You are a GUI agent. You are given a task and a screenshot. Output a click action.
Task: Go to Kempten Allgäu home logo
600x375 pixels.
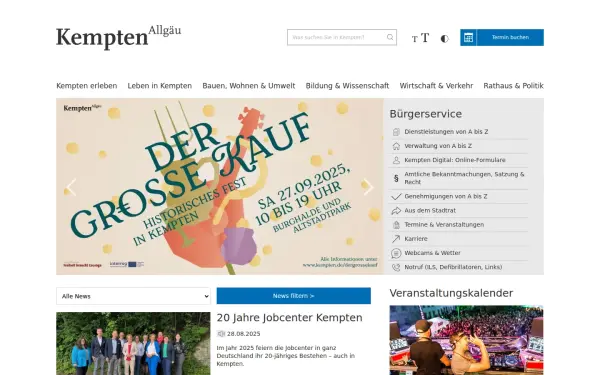119,38
